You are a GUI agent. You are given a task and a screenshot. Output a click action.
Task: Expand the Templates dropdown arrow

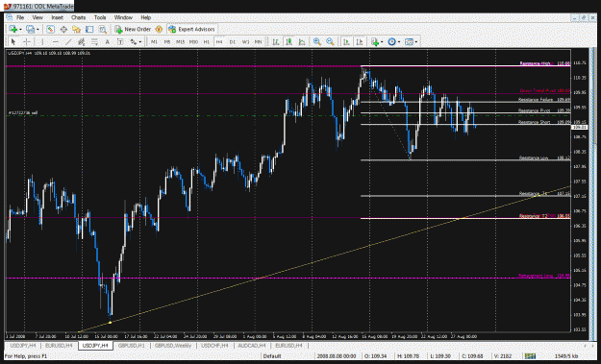pyautogui.click(x=415, y=42)
